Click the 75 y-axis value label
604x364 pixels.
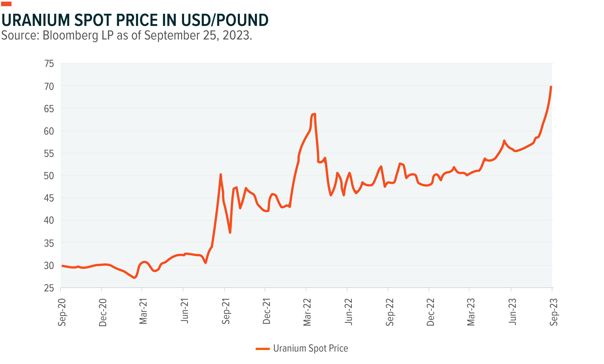(49, 64)
